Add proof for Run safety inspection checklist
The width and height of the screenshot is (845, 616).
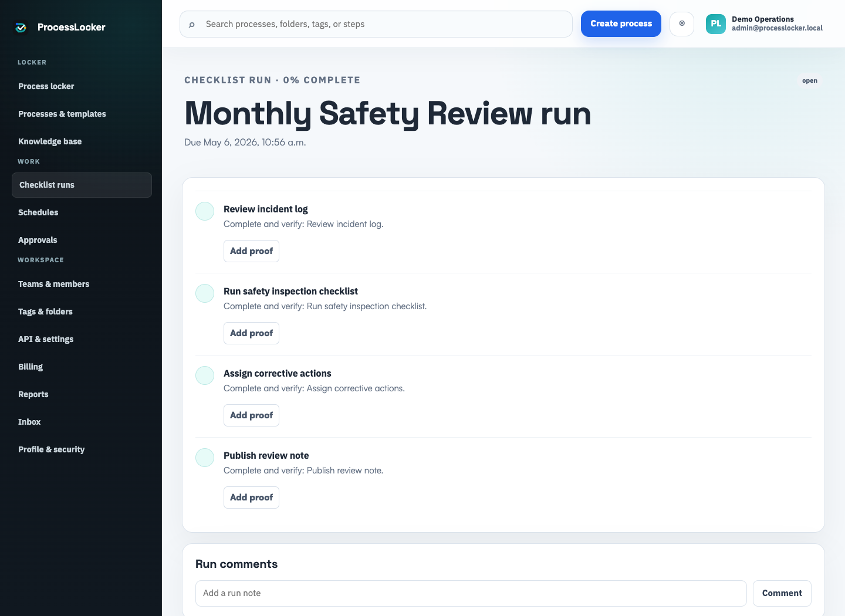(251, 333)
